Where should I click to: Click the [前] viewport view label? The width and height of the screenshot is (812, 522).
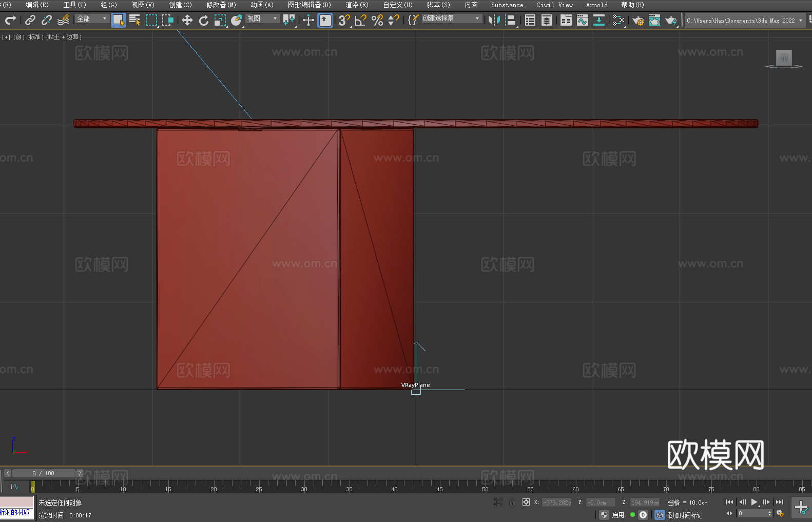point(19,37)
